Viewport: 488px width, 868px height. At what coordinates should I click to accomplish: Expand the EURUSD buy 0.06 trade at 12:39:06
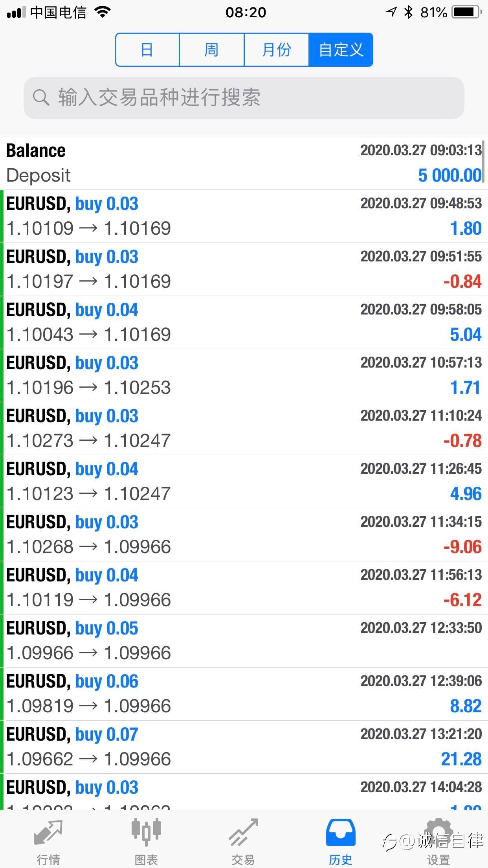[x=244, y=693]
